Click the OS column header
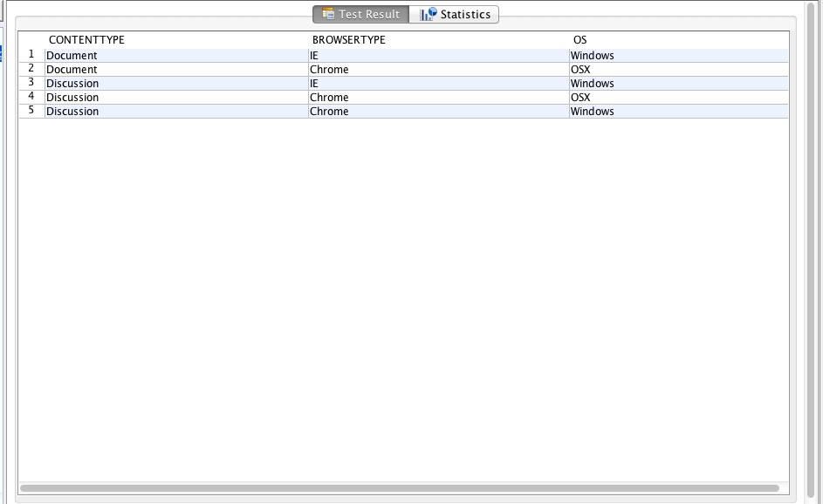This screenshot has height=504, width=823. pos(679,40)
